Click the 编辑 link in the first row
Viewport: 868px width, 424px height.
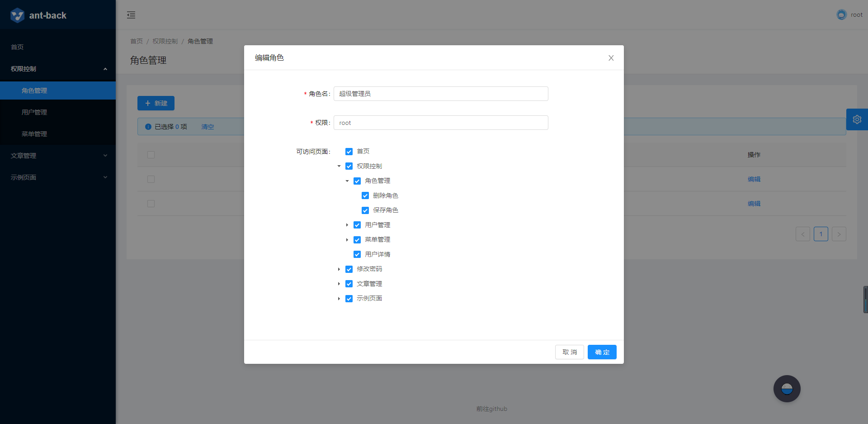pos(754,179)
